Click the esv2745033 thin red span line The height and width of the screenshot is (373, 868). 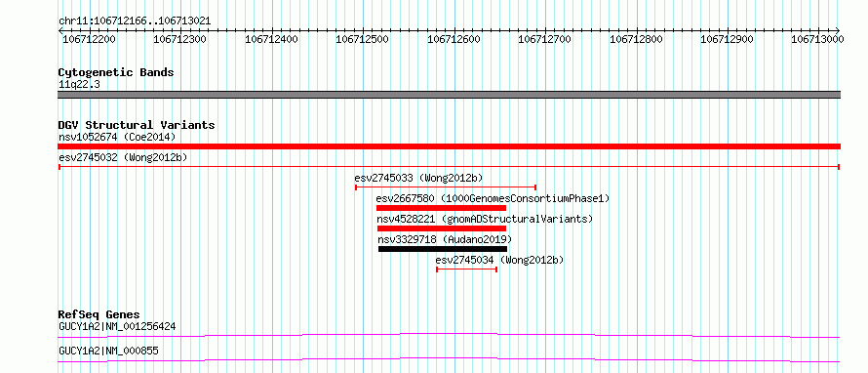[x=446, y=187]
